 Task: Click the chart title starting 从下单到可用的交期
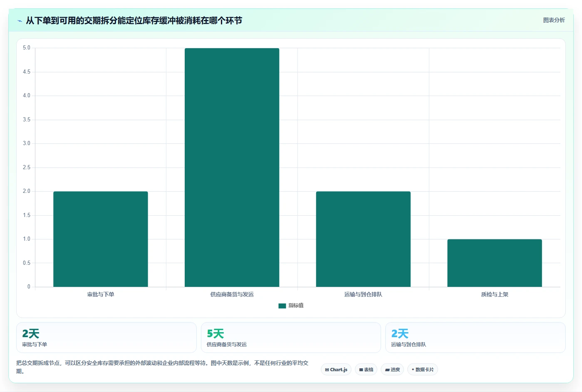click(134, 21)
